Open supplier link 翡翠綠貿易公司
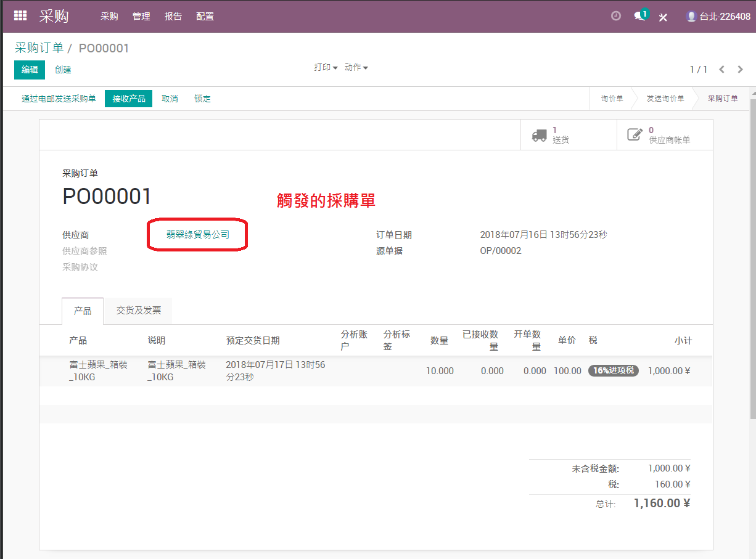The width and height of the screenshot is (756, 559). (x=198, y=235)
